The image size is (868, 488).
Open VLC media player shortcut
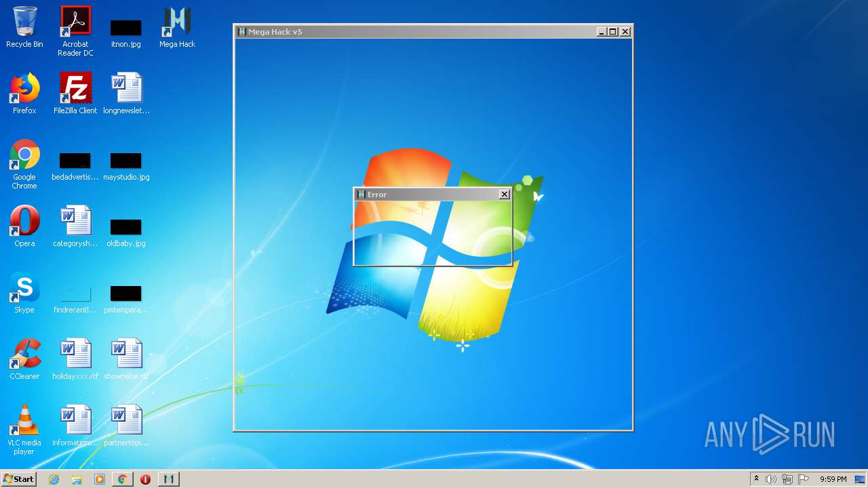24,430
